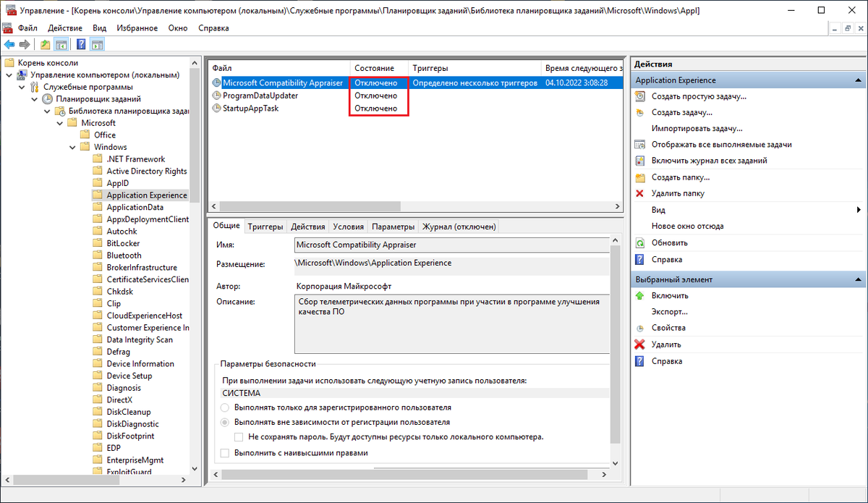The width and height of the screenshot is (868, 503).
Task: Collapse the Планировщик заданий tree node
Action: 35,99
